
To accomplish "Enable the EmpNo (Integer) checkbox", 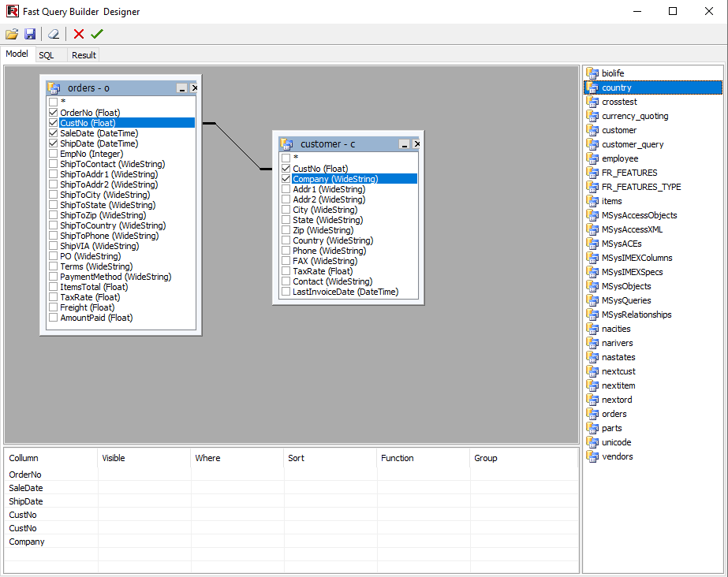I will (x=53, y=154).
